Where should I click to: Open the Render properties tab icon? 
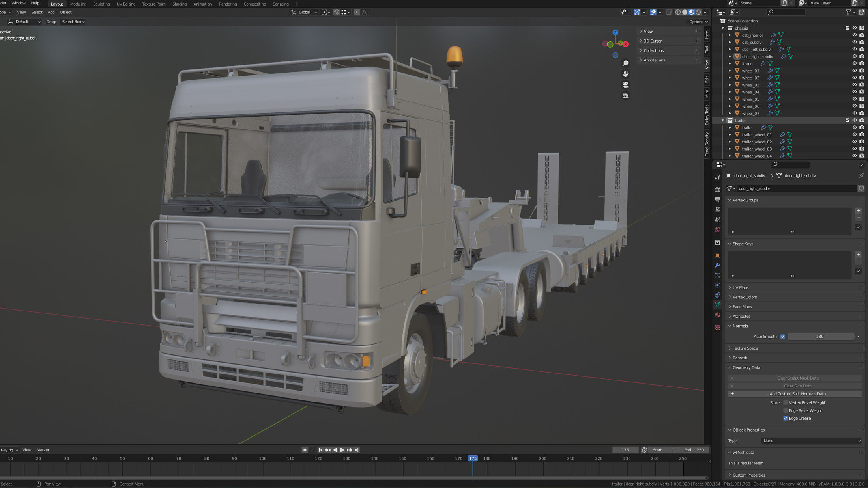[717, 190]
